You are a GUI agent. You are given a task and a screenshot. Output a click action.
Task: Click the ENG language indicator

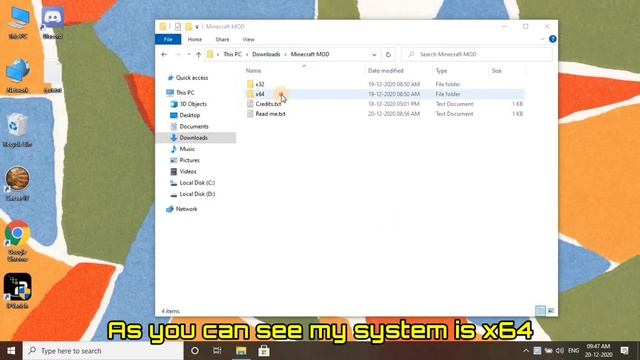(x=573, y=351)
